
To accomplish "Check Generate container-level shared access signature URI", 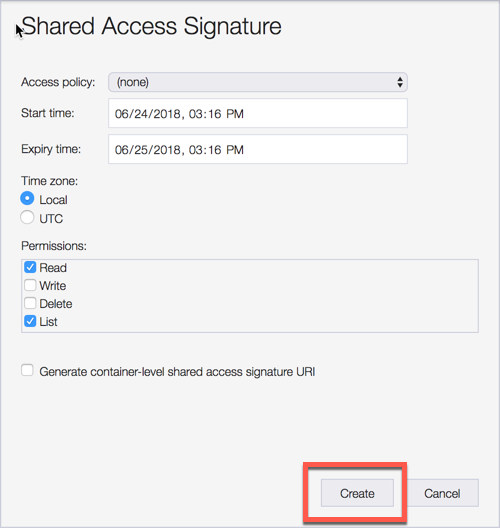I will 27,370.
